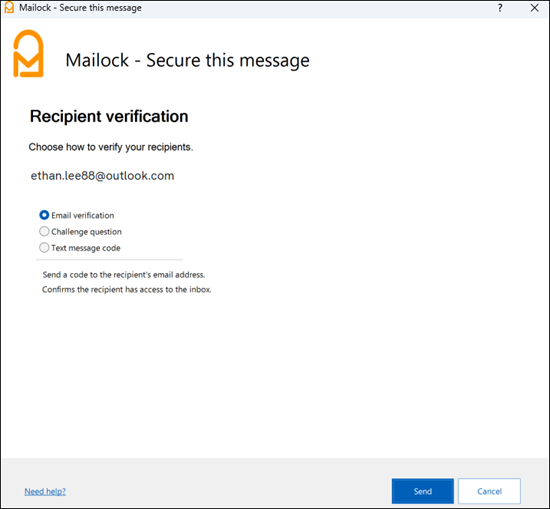Close the Mailock dialog window
The height and width of the screenshot is (509, 550).
pyautogui.click(x=534, y=8)
